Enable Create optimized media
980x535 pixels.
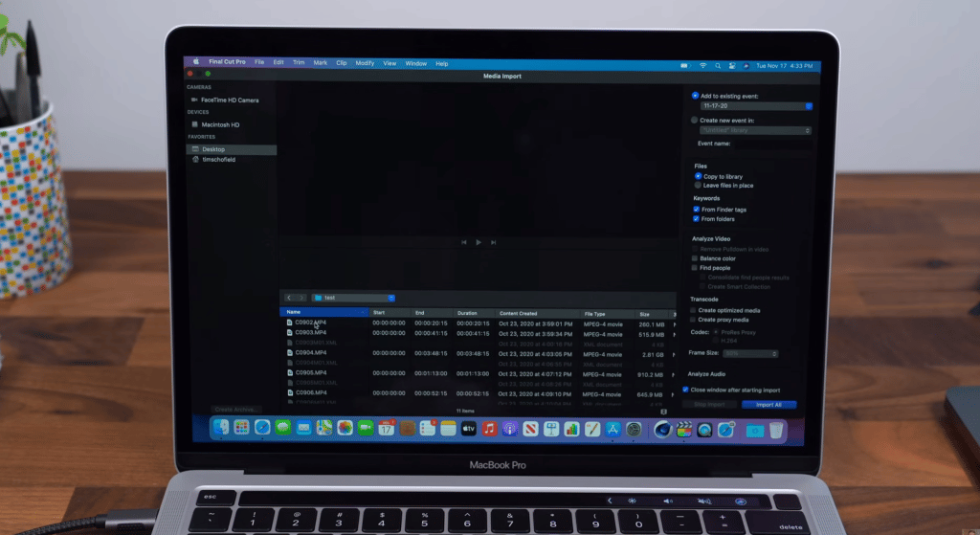coord(693,310)
